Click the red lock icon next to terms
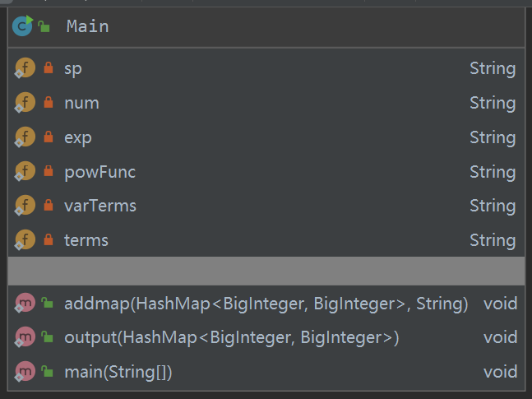Viewport: 532px width, 399px height. tap(49, 240)
